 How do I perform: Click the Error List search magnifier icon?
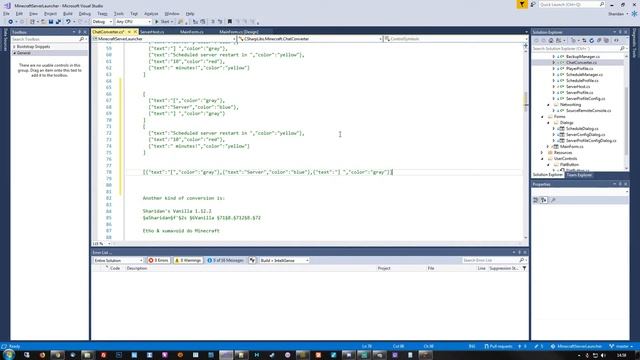coord(521,260)
